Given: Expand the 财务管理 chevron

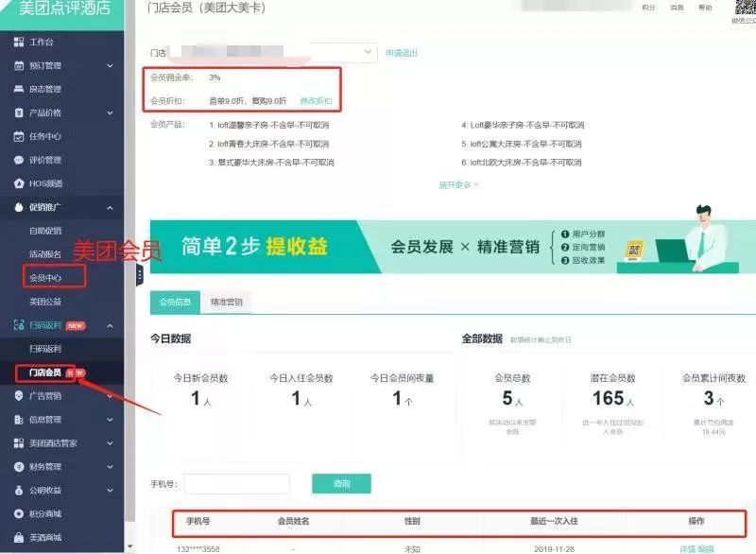Looking at the screenshot, I should 110,467.
